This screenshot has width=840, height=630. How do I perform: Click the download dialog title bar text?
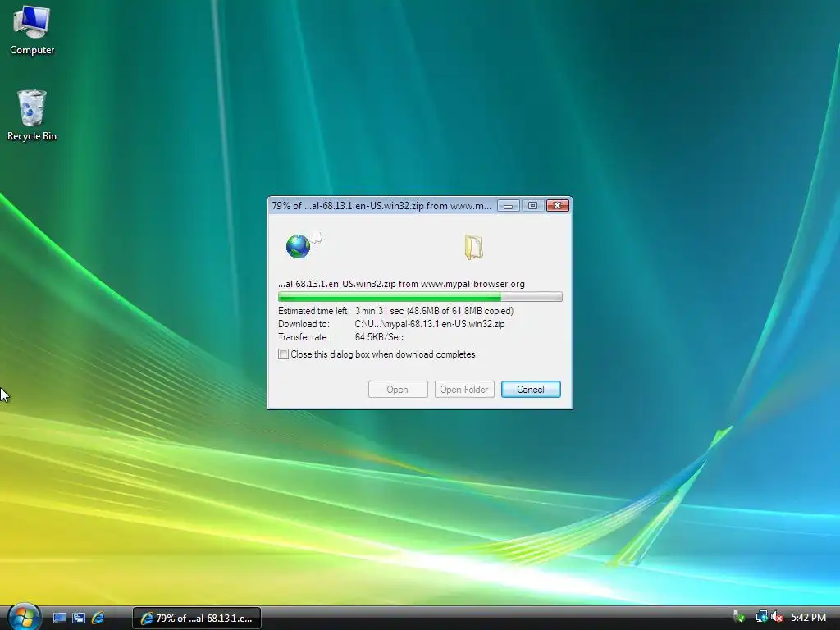pyautogui.click(x=381, y=206)
